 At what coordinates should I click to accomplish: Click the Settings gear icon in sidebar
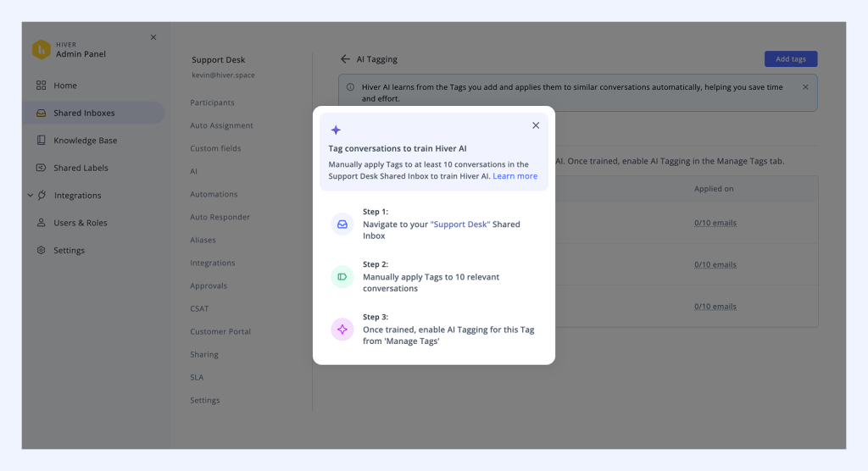(41, 251)
